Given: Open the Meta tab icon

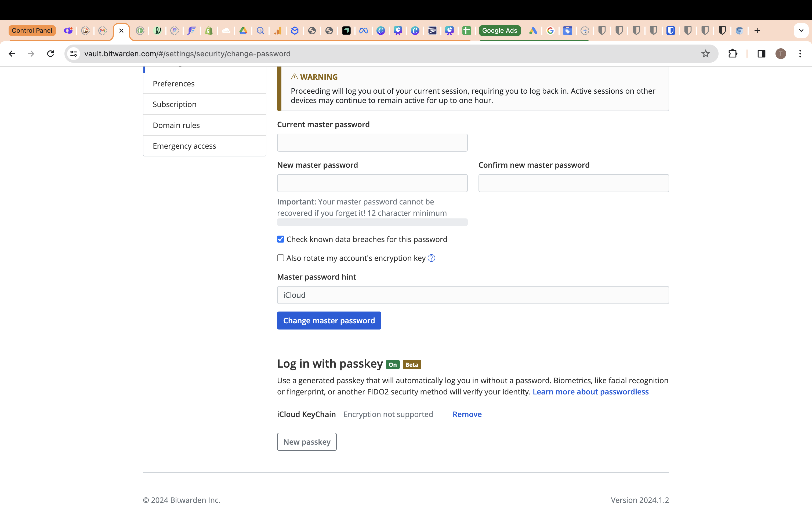Looking at the screenshot, I should point(363,31).
